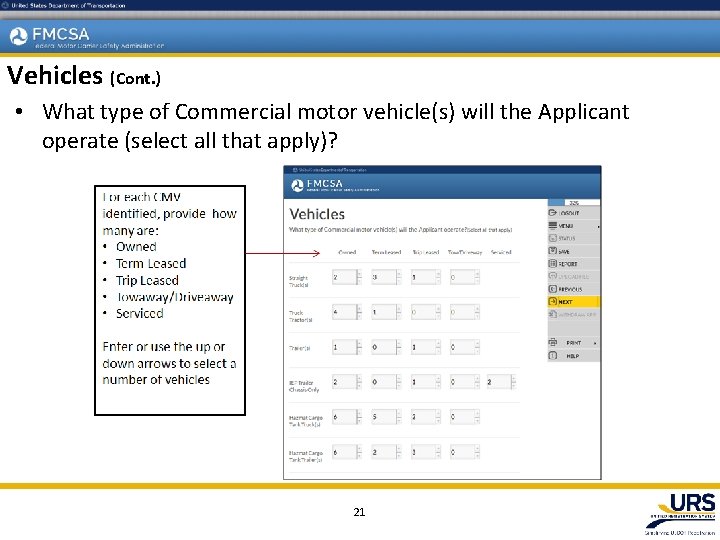Open Help in the sidebar
720x540 pixels.
pos(574,356)
